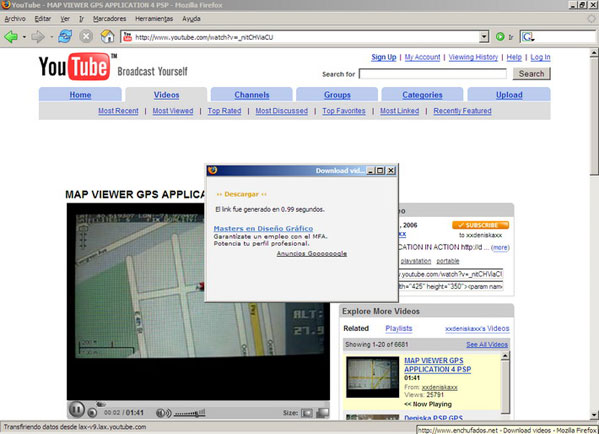Click the Sign Up link
Screen dimensions: 599x434
pyautogui.click(x=384, y=57)
